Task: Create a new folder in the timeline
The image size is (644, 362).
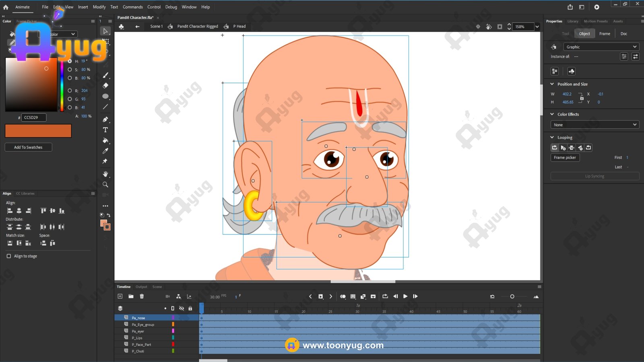Action: [x=131, y=296]
